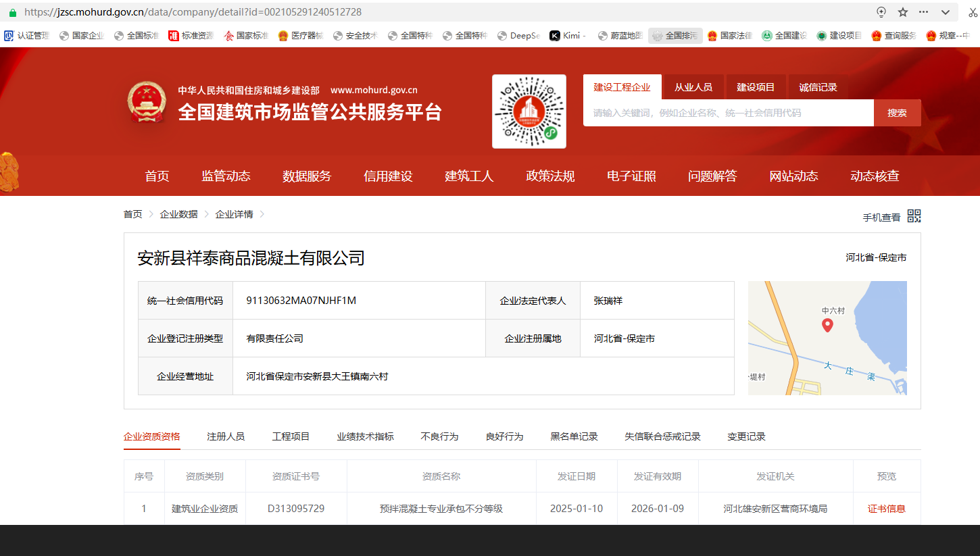Open the 注册人员 tab

coord(226,436)
